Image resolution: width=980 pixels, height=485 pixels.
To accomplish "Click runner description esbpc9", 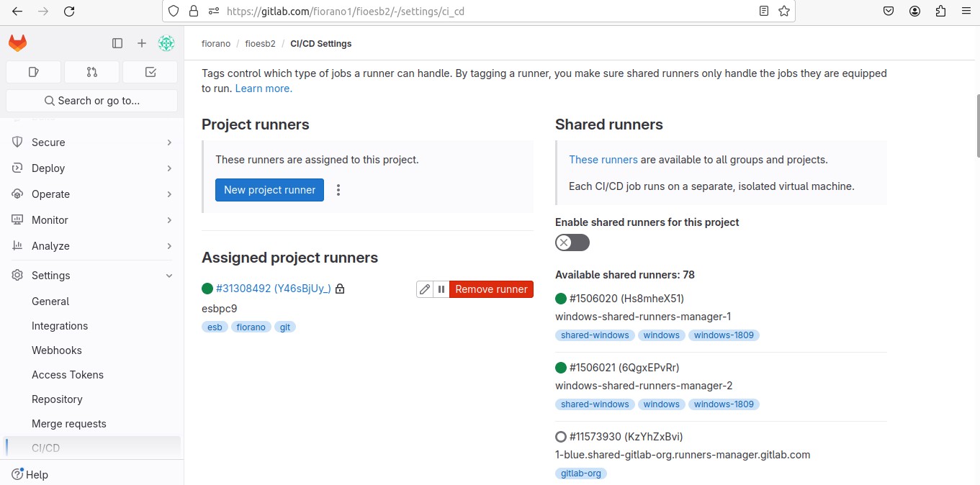I will point(219,309).
